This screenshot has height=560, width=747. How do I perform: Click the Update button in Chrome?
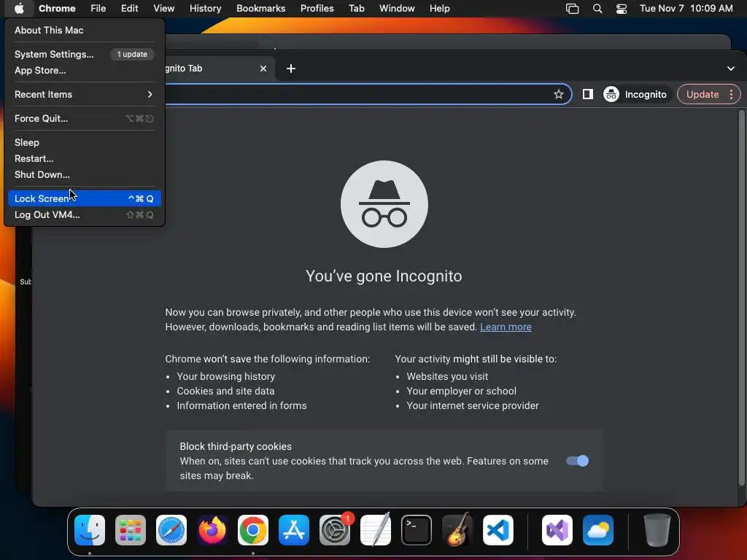[x=703, y=94]
